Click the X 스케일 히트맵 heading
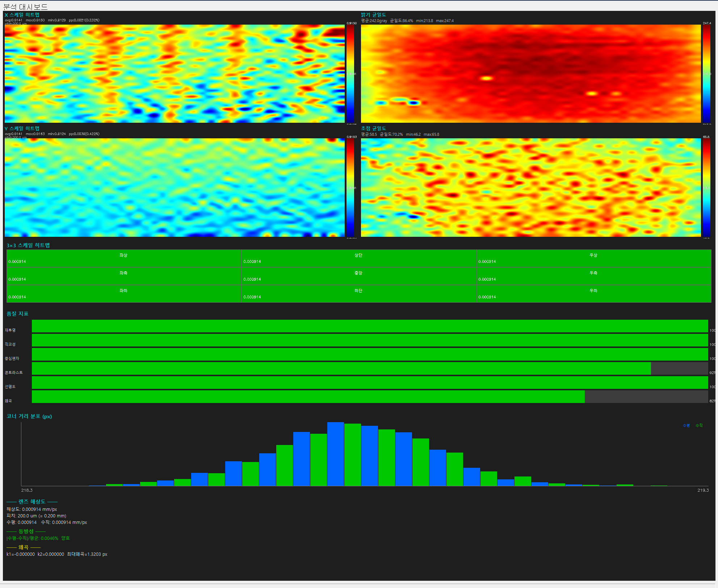 (22, 15)
